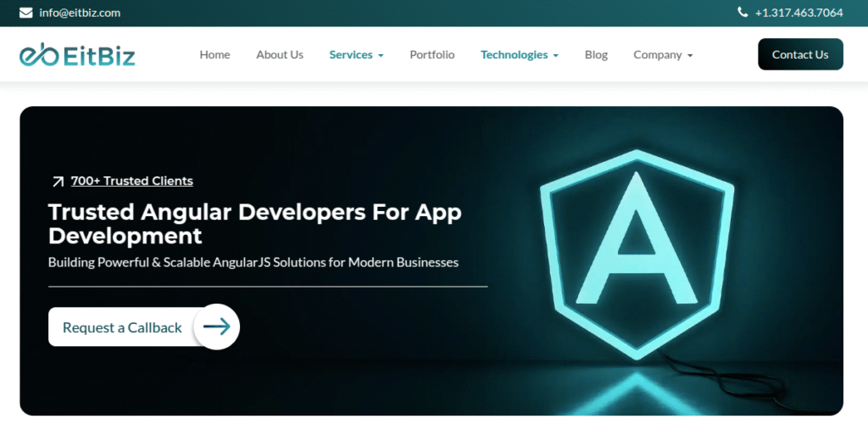
Task: Click the Trusted Angular Developers heading
Action: point(254,224)
